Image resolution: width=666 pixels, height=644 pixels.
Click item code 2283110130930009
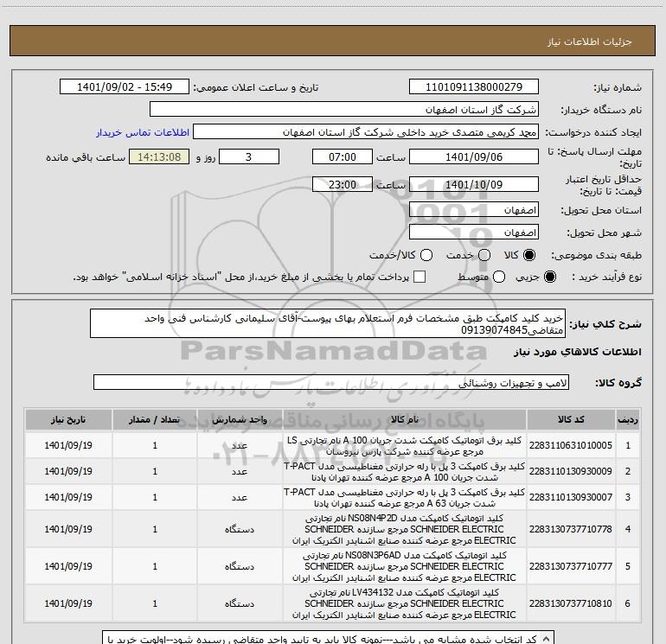571,471
